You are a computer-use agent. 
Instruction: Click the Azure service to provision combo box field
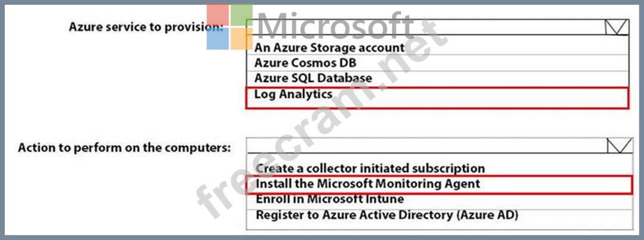pos(437,27)
